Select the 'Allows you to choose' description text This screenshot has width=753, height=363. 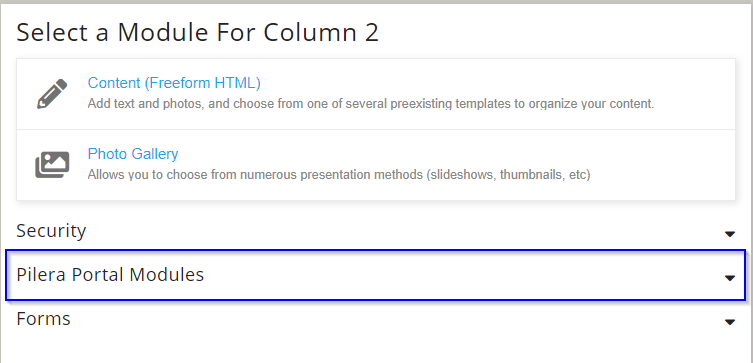coord(339,174)
